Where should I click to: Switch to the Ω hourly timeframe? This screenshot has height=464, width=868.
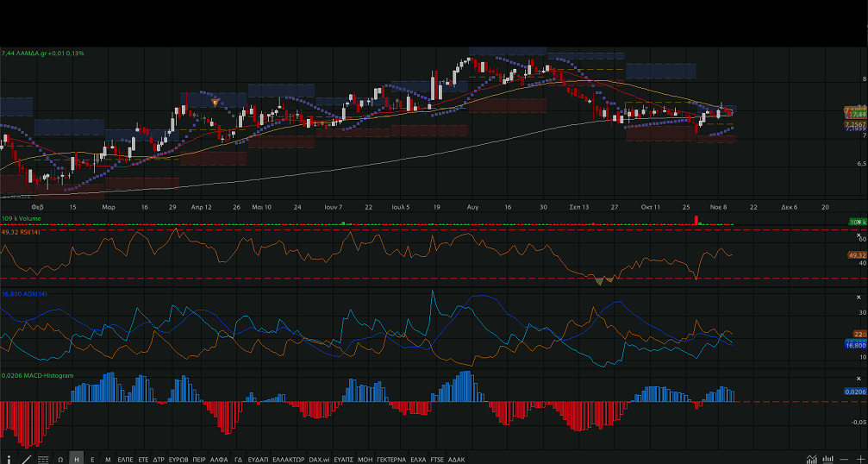click(60, 460)
